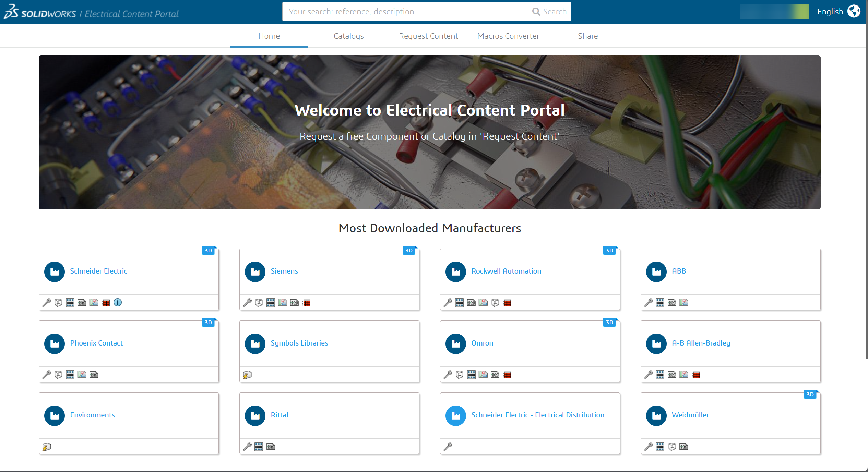Click the red table icon under Rockwell Automation
This screenshot has width=868, height=472.
[507, 303]
